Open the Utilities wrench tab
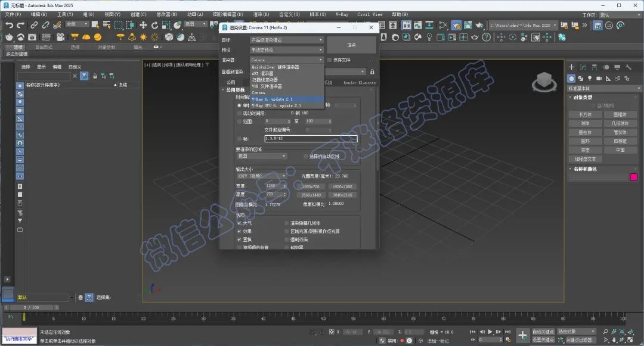 pos(628,67)
